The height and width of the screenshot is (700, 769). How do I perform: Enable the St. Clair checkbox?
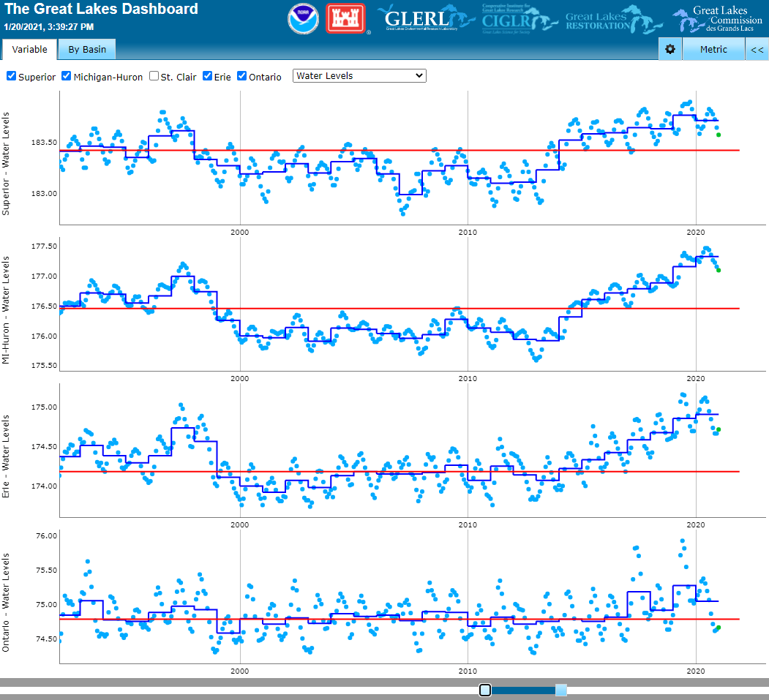[154, 75]
